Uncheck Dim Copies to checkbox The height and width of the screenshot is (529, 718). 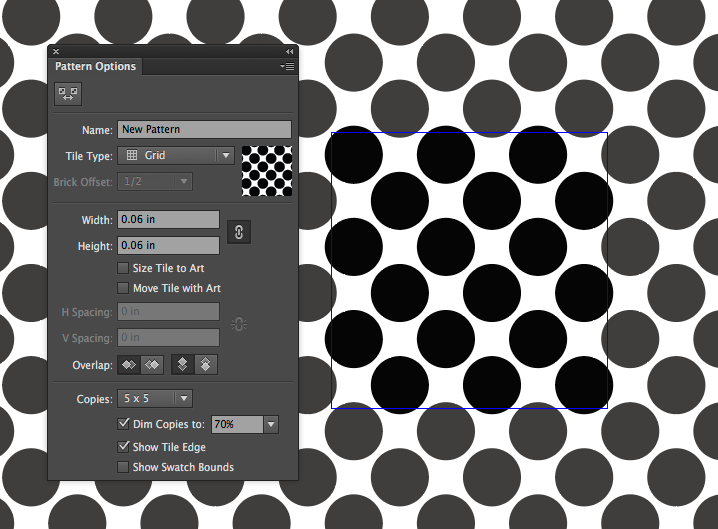pyautogui.click(x=123, y=424)
